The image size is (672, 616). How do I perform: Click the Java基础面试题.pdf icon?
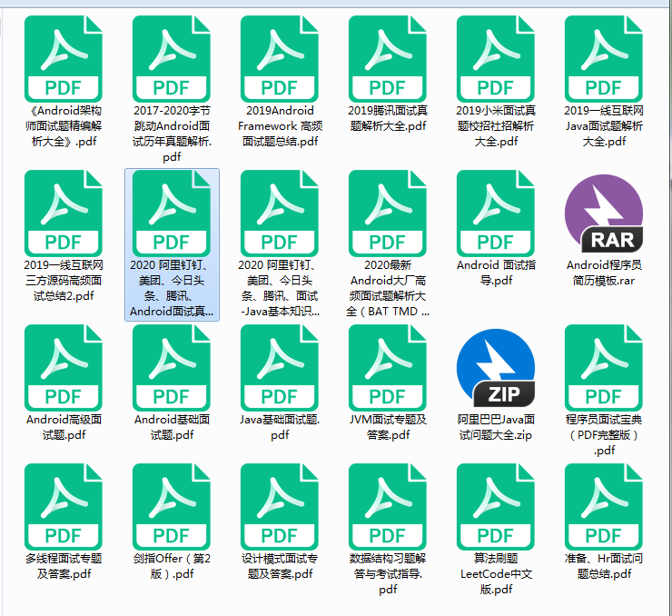point(280,367)
